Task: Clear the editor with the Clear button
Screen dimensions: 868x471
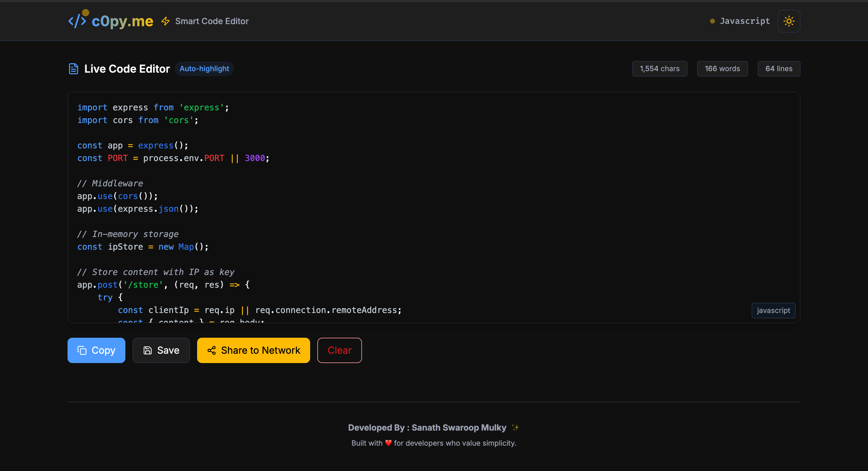Action: (x=339, y=350)
